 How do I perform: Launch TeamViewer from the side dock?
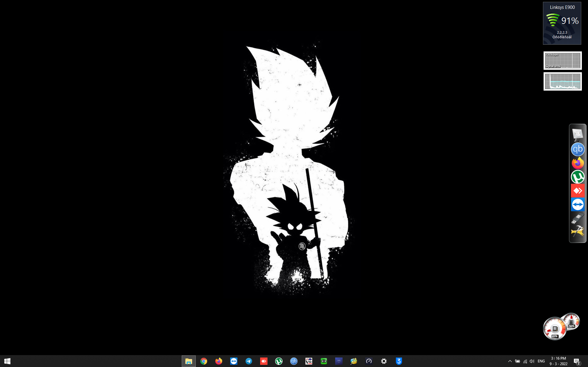coord(578,204)
